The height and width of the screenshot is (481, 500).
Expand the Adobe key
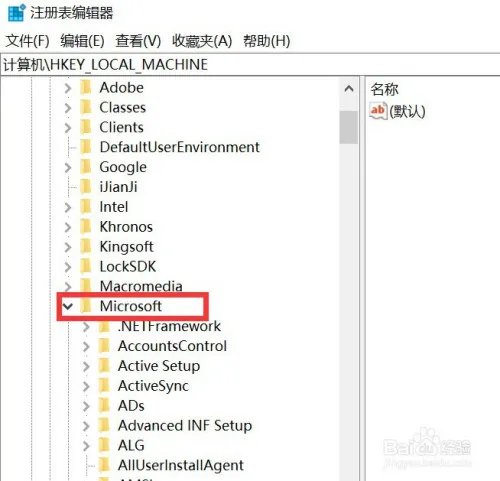68,88
